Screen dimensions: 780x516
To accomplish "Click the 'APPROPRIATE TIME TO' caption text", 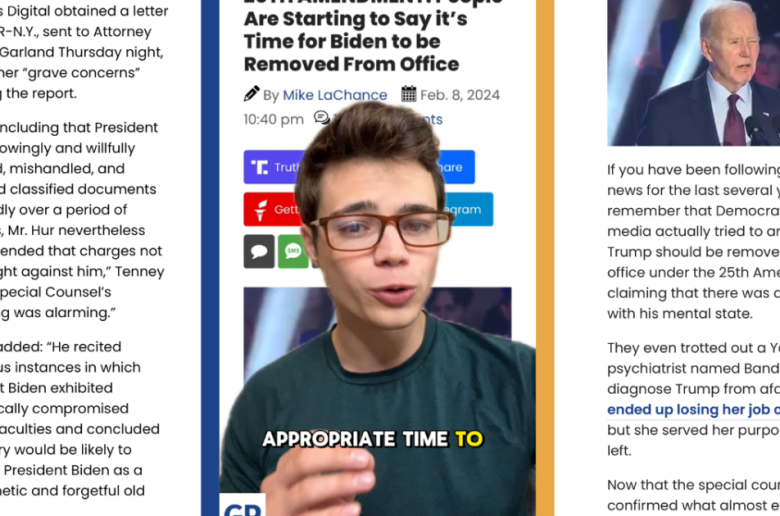I will coord(373,439).
